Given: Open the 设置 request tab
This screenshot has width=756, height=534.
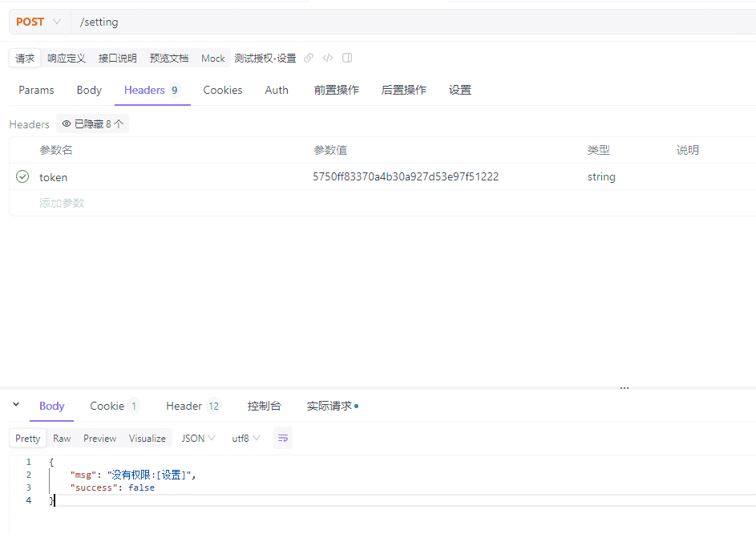Looking at the screenshot, I should (460, 91).
